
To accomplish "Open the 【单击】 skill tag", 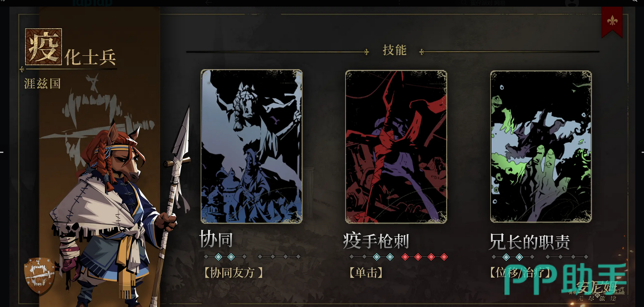I will pyautogui.click(x=366, y=272).
